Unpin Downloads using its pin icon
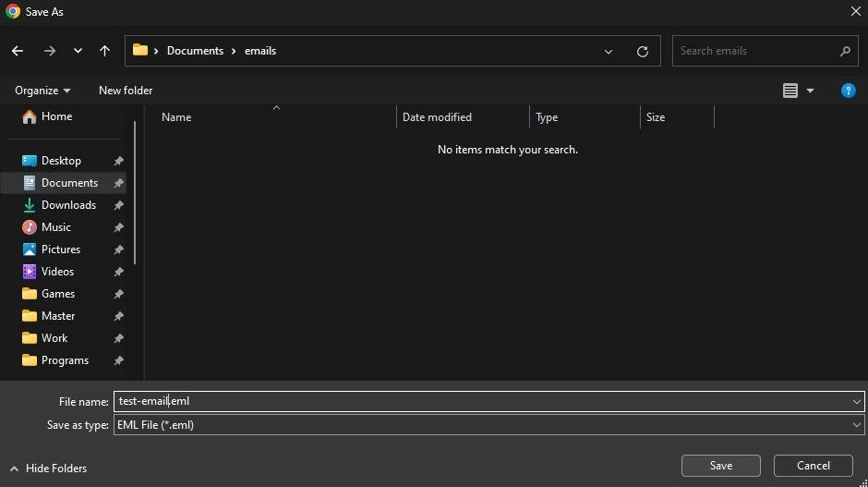 (118, 205)
